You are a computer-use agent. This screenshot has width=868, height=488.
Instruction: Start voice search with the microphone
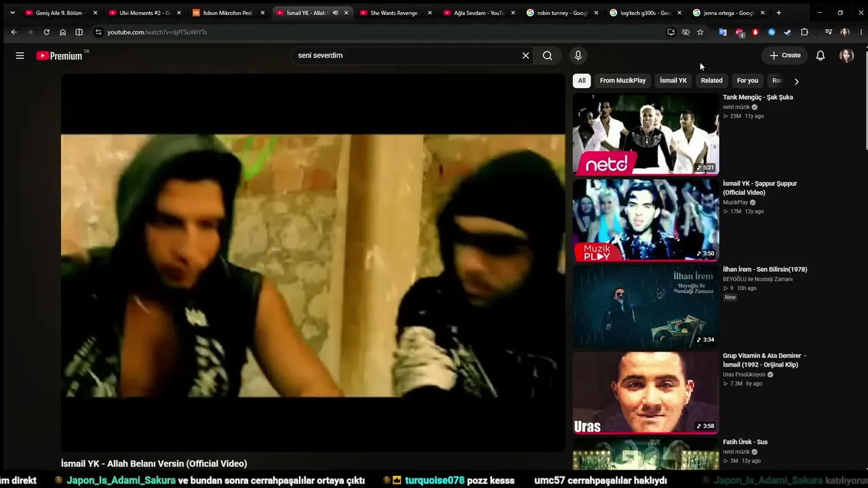point(578,56)
